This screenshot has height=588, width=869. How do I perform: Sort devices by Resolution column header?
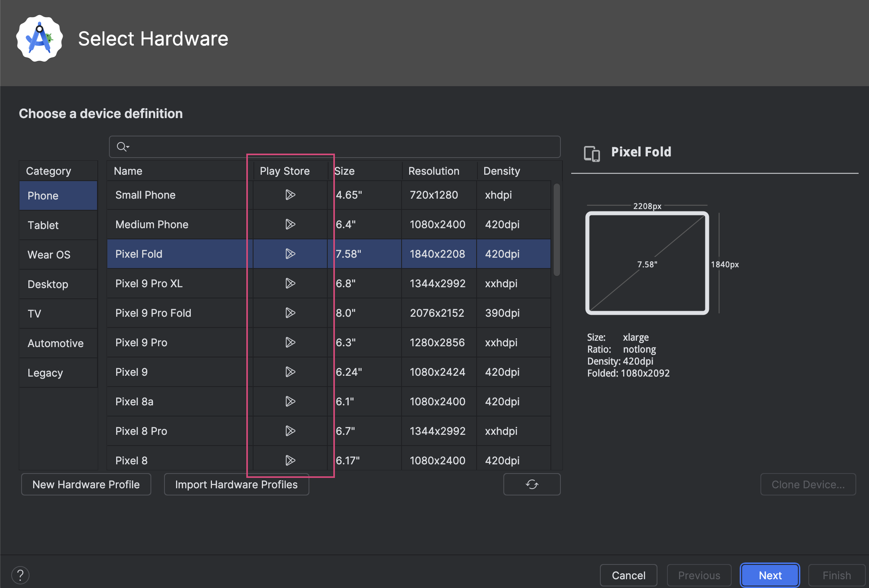[x=434, y=171]
